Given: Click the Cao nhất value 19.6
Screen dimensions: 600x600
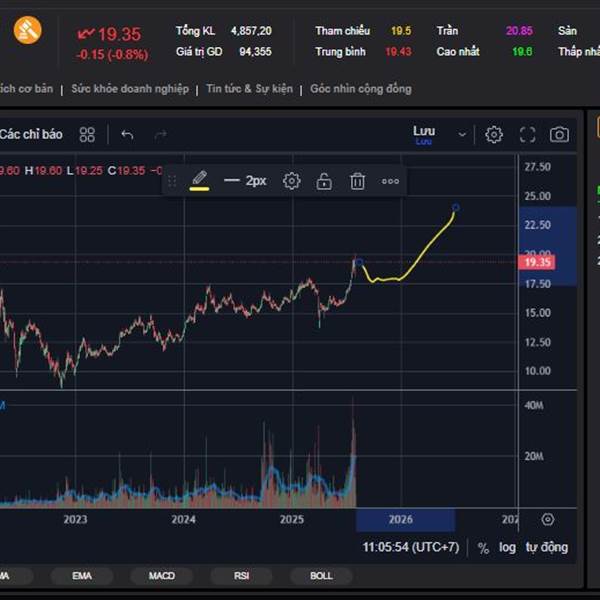Looking at the screenshot, I should pos(522,52).
